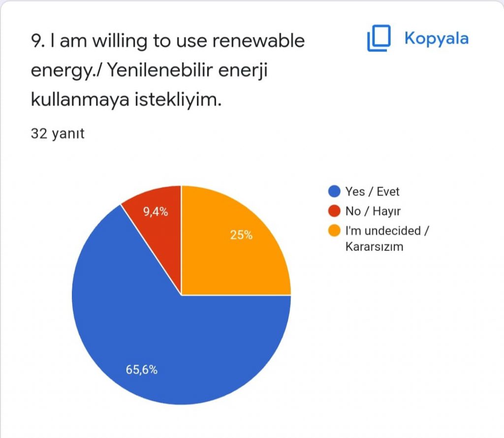Click the 65,6% percentage label
The width and height of the screenshot is (504, 438).
(x=142, y=371)
